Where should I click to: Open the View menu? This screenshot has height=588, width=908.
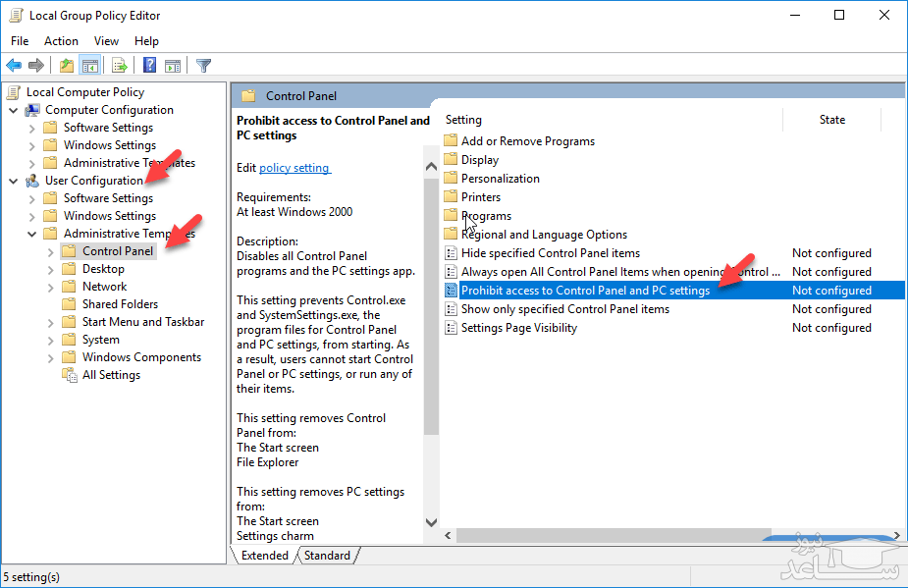click(106, 41)
